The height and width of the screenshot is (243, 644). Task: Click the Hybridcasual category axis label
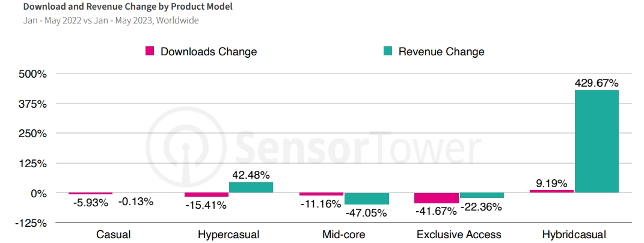click(573, 235)
